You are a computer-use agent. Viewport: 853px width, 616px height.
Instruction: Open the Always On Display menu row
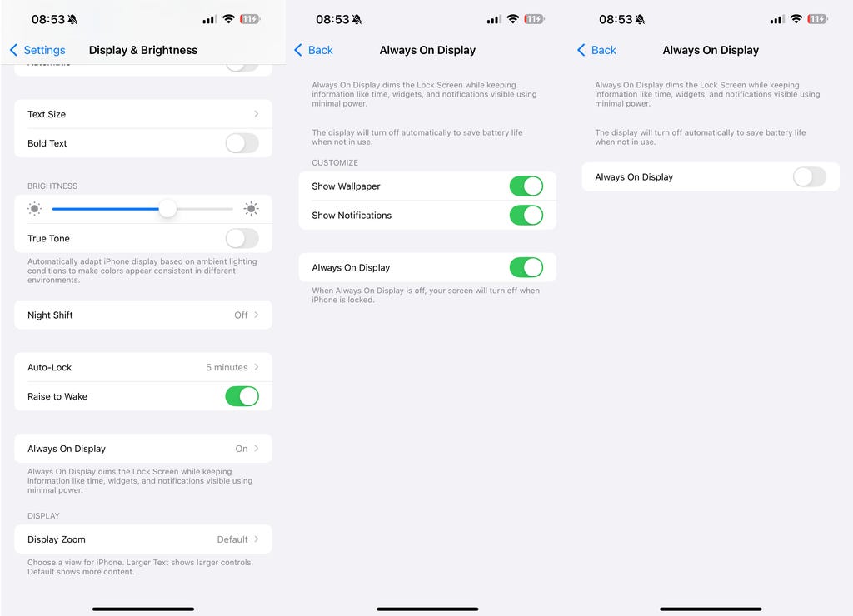(x=143, y=449)
